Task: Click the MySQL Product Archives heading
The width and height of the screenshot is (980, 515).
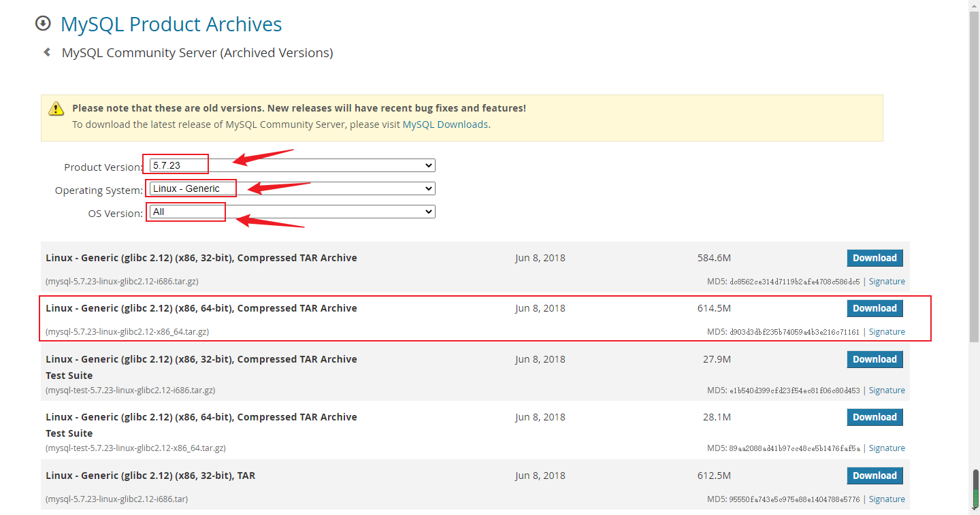Action: coord(171,24)
